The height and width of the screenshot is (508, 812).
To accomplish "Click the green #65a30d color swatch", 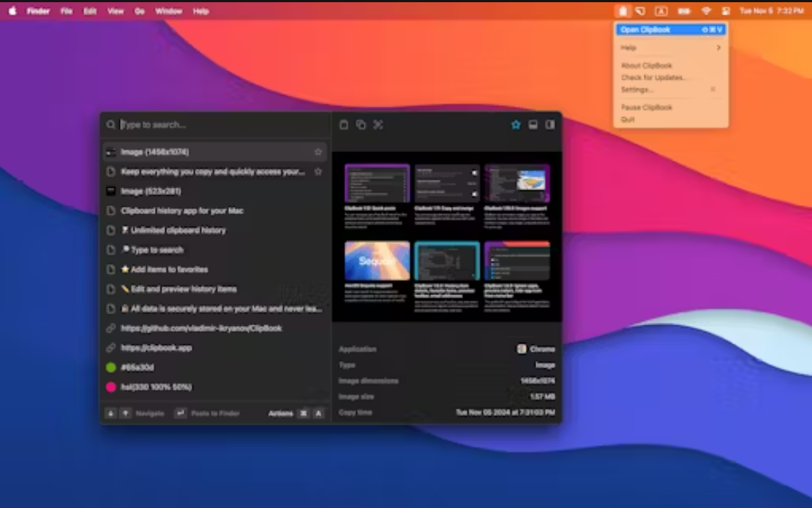I will pyautogui.click(x=110, y=368).
